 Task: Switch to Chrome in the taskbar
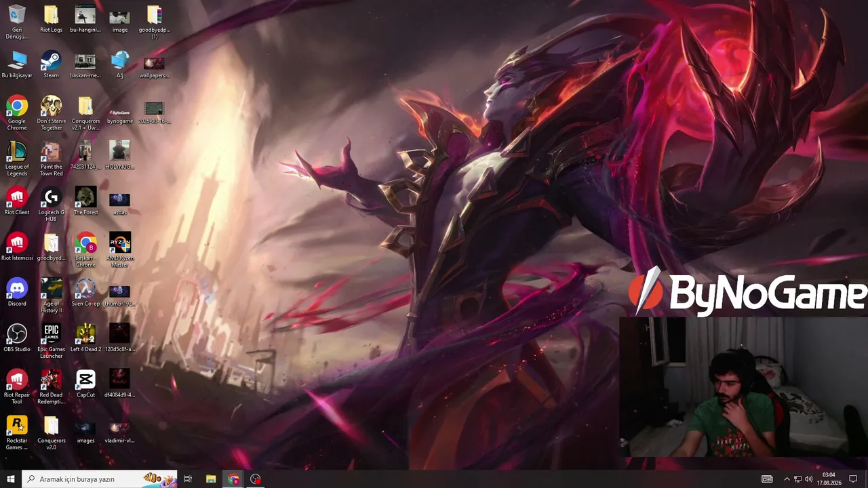[x=233, y=479]
